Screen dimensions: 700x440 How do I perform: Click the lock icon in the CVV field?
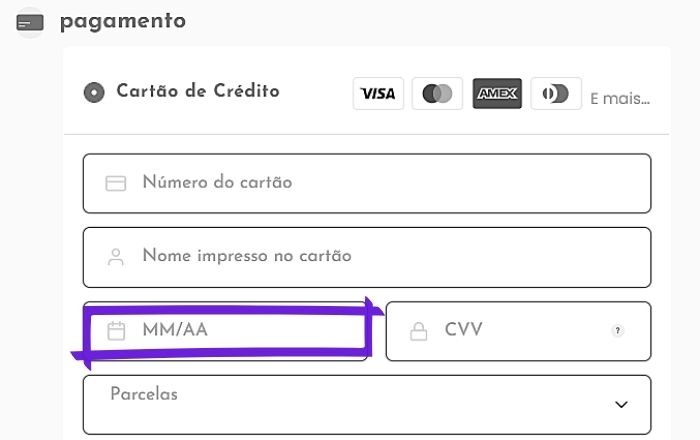click(x=418, y=331)
